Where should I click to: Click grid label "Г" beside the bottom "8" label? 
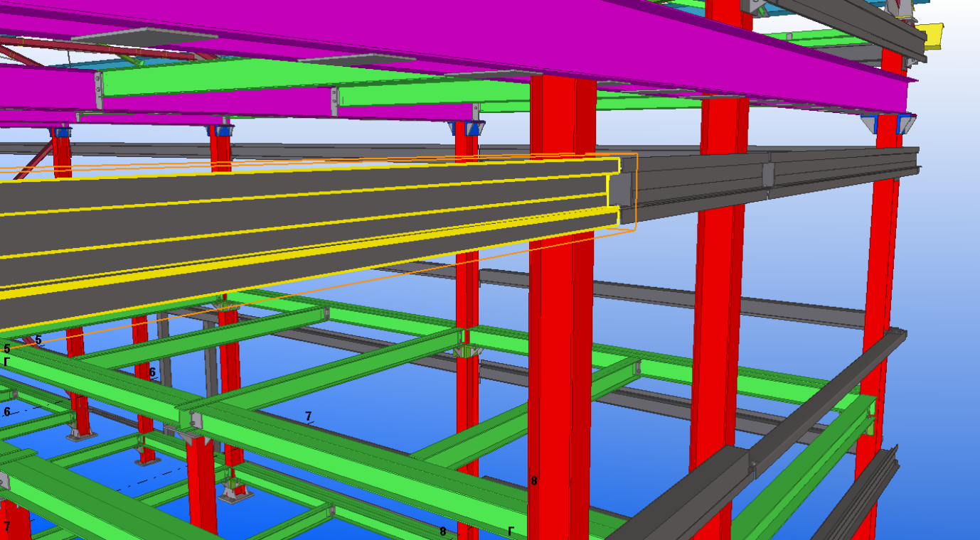tap(511, 531)
